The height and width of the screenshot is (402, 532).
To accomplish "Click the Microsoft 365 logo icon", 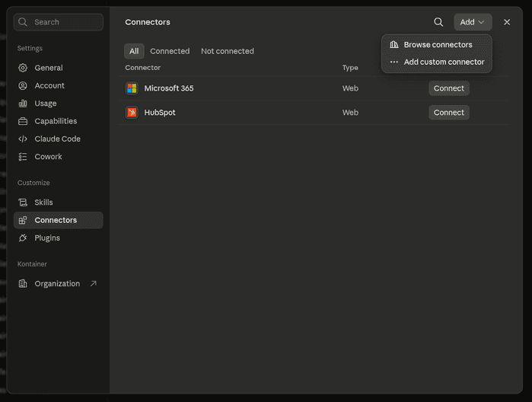I will pos(132,88).
